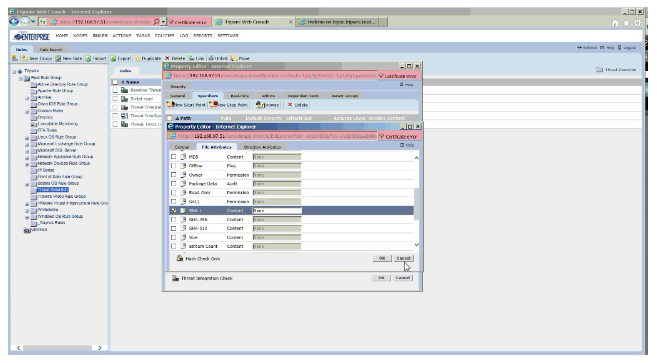The height and width of the screenshot is (363, 657).
Task: Click the main browser address bar
Action: 103,22
